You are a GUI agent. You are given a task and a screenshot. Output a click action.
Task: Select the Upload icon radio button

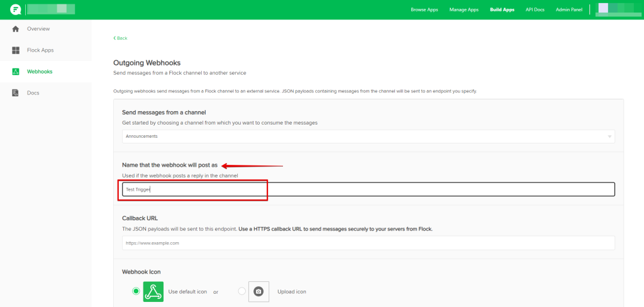pos(242,291)
